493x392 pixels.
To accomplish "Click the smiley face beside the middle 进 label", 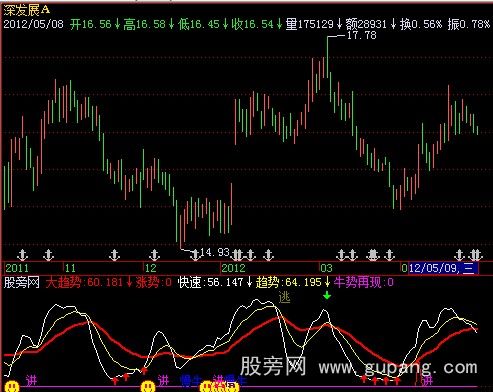I will (148, 386).
